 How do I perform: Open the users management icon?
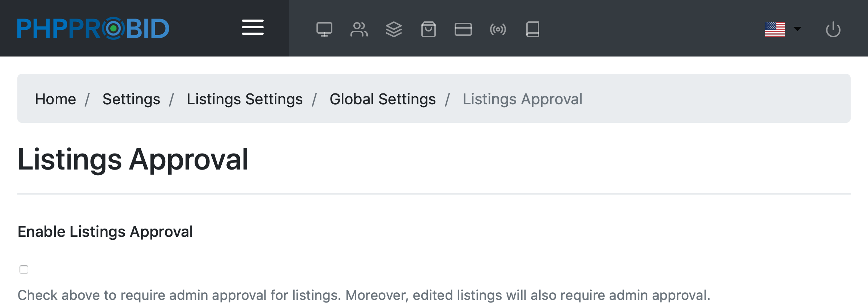(x=359, y=29)
